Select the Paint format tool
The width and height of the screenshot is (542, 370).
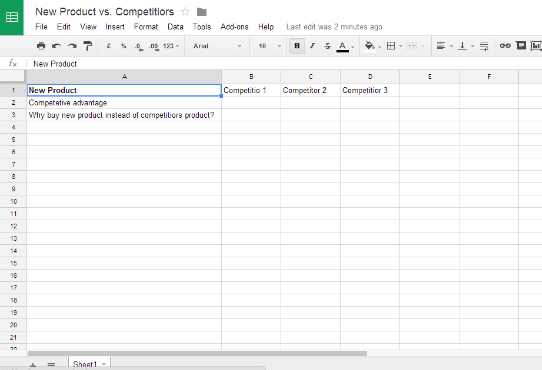coord(88,46)
